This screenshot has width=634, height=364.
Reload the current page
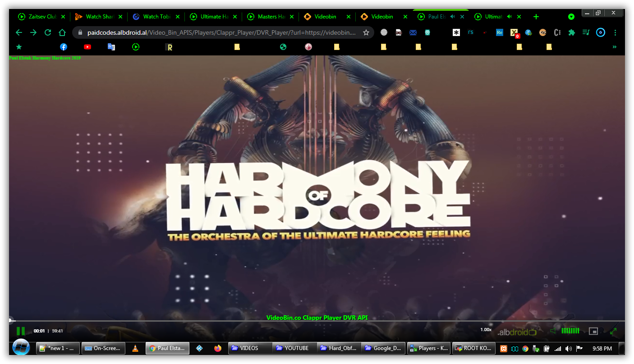[x=48, y=32]
